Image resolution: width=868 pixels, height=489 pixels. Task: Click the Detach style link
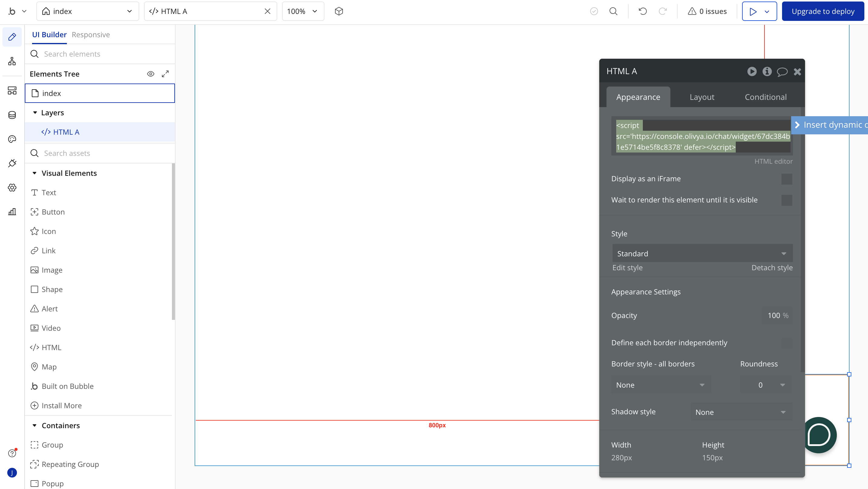pyautogui.click(x=772, y=267)
